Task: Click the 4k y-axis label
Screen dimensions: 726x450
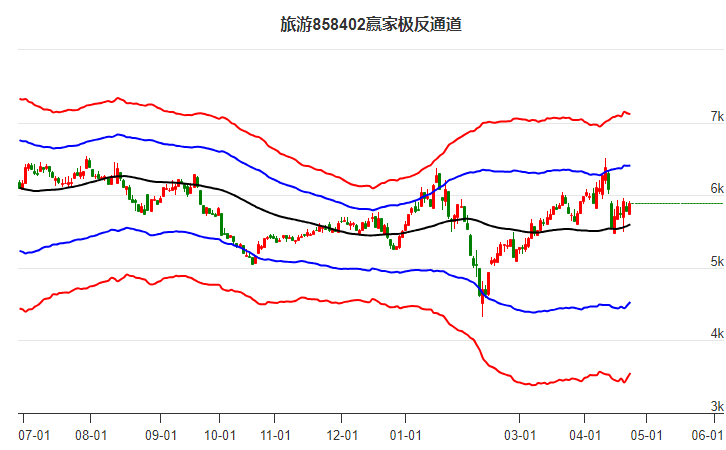Action: pyautogui.click(x=717, y=333)
